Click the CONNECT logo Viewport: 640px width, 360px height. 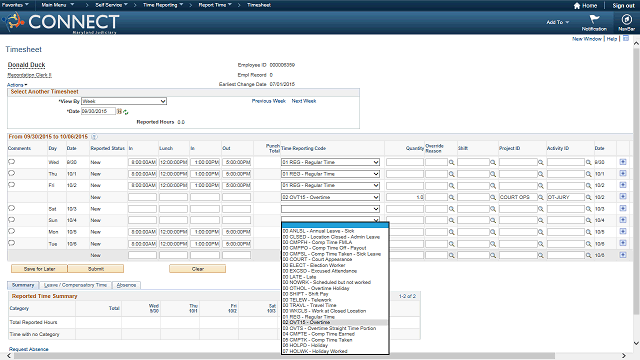pyautogui.click(x=61, y=22)
